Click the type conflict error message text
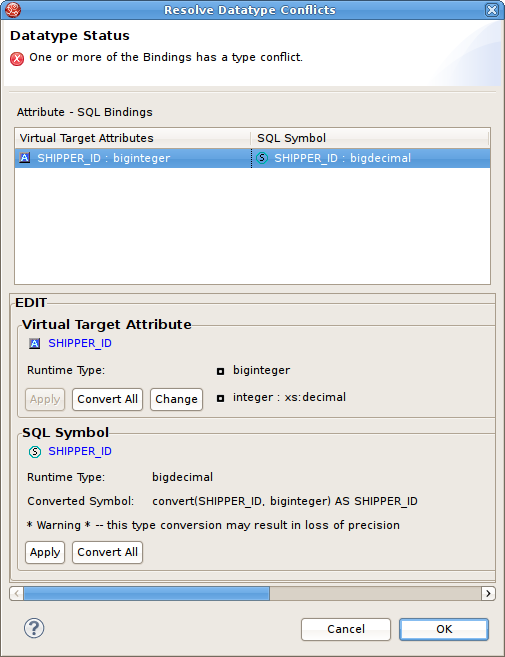 tap(166, 57)
